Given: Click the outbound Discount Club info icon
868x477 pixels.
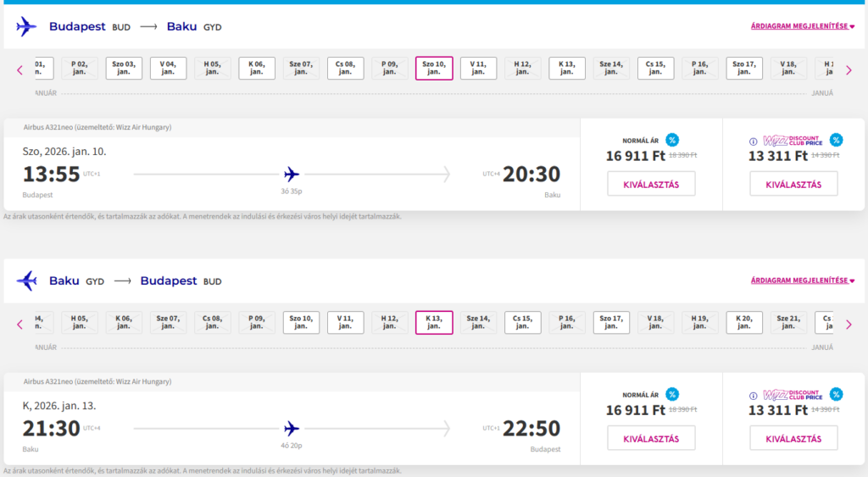Looking at the screenshot, I should (x=753, y=141).
